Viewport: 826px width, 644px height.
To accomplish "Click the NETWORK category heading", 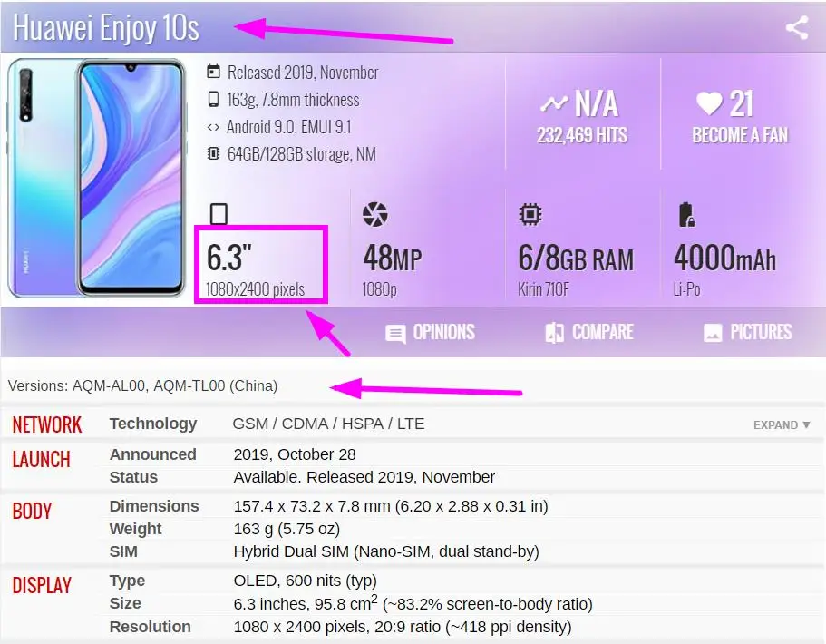I will [47, 424].
